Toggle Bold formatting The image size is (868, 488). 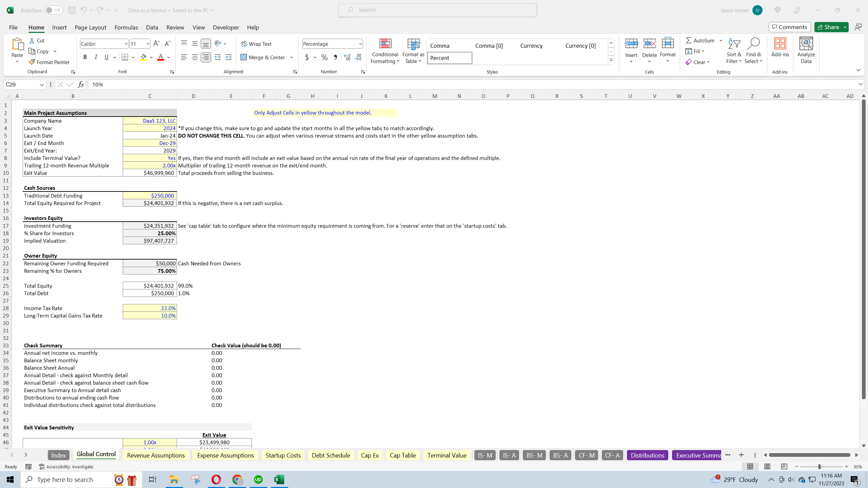click(x=85, y=57)
